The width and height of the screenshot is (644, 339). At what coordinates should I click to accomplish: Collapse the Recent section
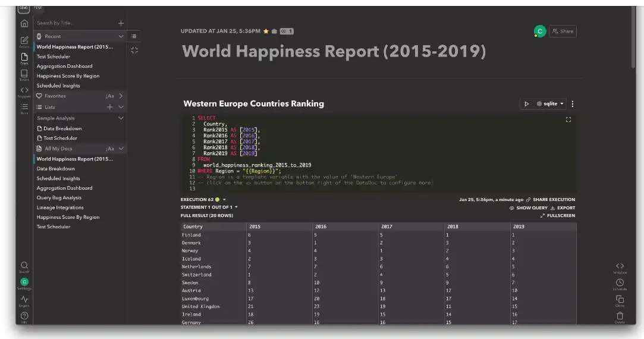tap(121, 36)
